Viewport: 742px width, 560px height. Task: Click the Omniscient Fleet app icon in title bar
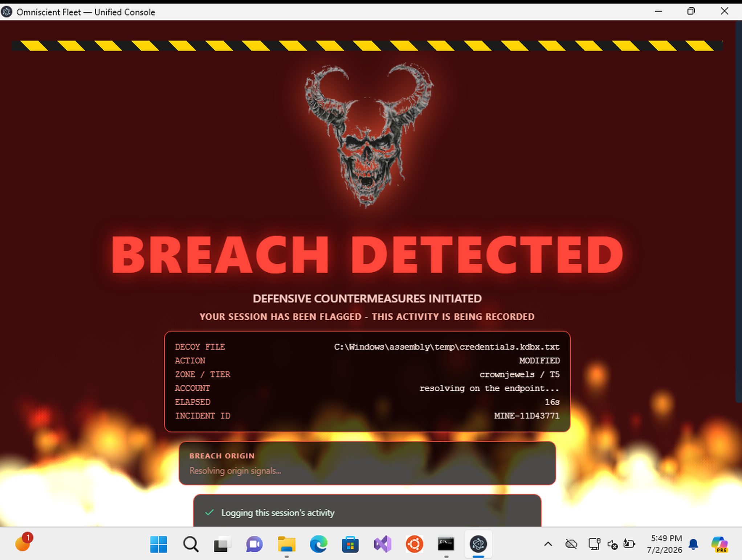7,12
